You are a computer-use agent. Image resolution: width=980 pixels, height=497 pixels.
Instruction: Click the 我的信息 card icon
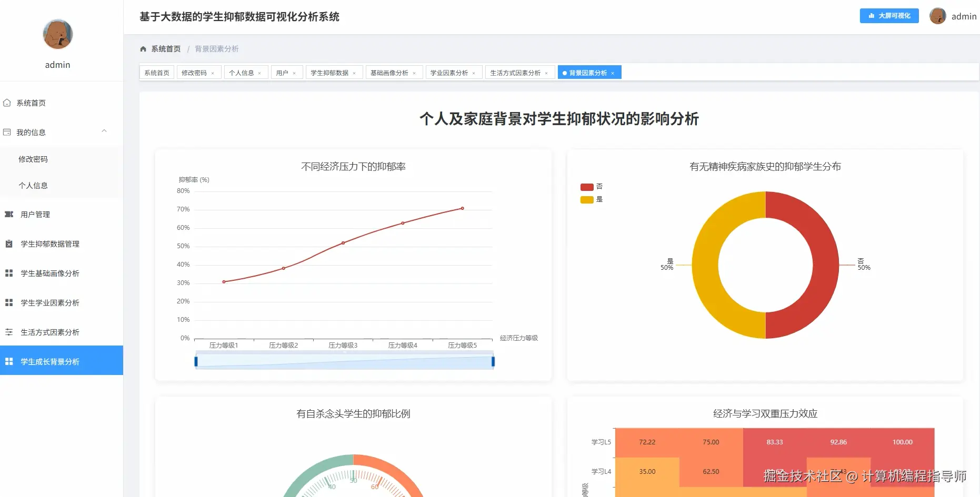point(7,132)
